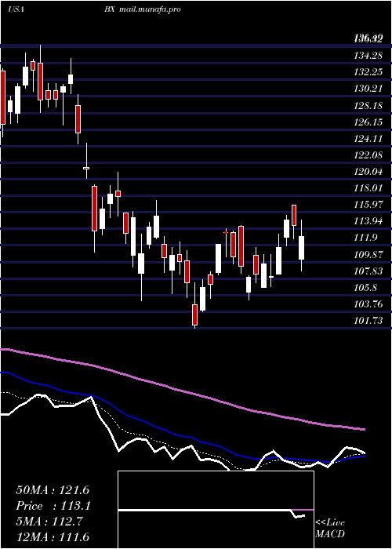
Task: Click the 5MA : 112.7 readout
Action: pos(49,522)
